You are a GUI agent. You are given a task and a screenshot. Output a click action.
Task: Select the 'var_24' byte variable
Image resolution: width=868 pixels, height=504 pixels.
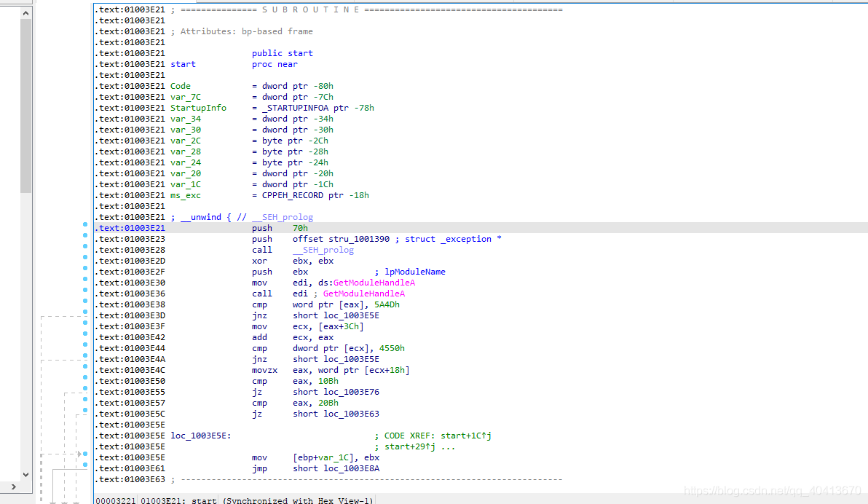(x=186, y=162)
